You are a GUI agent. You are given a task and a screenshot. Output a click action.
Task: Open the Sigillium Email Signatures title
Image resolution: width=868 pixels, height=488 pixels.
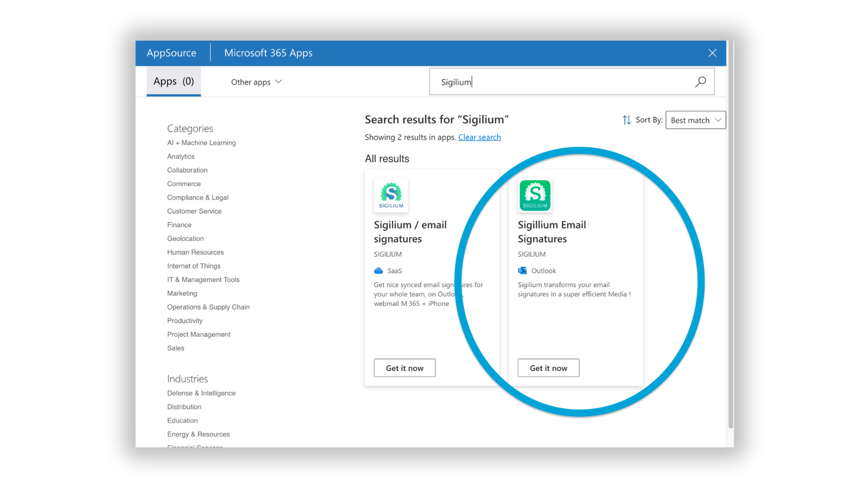[x=552, y=231]
